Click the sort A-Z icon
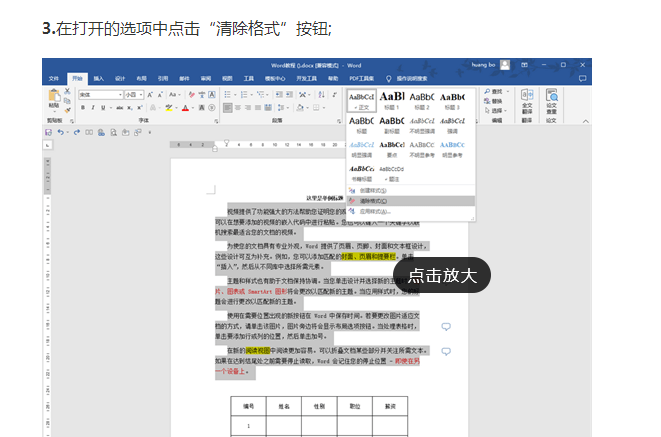This screenshot has width=661, height=437. point(322,95)
